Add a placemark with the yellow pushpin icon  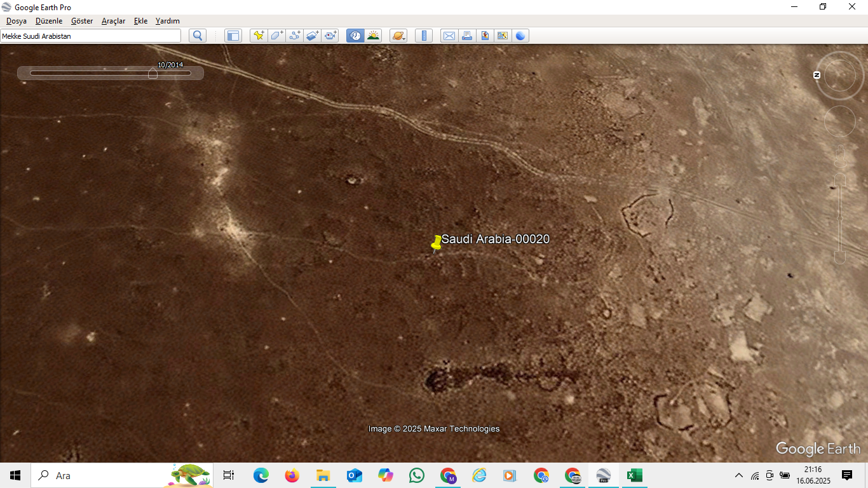click(x=259, y=36)
